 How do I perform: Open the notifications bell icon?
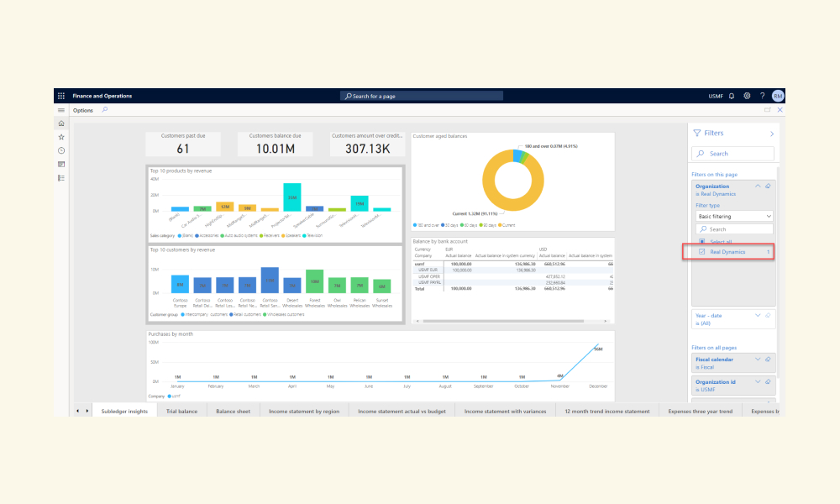[x=732, y=96]
